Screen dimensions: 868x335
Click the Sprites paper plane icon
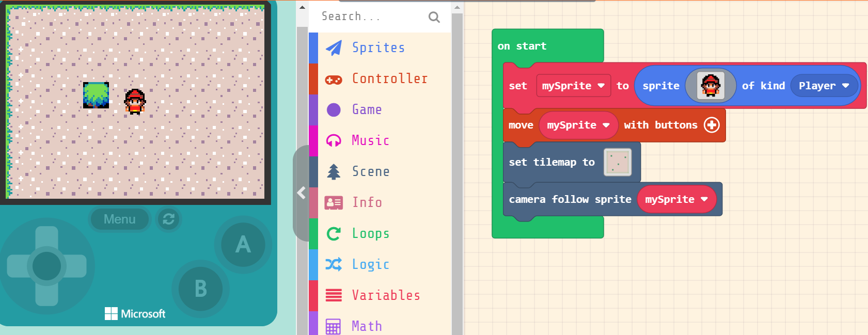[x=334, y=48]
